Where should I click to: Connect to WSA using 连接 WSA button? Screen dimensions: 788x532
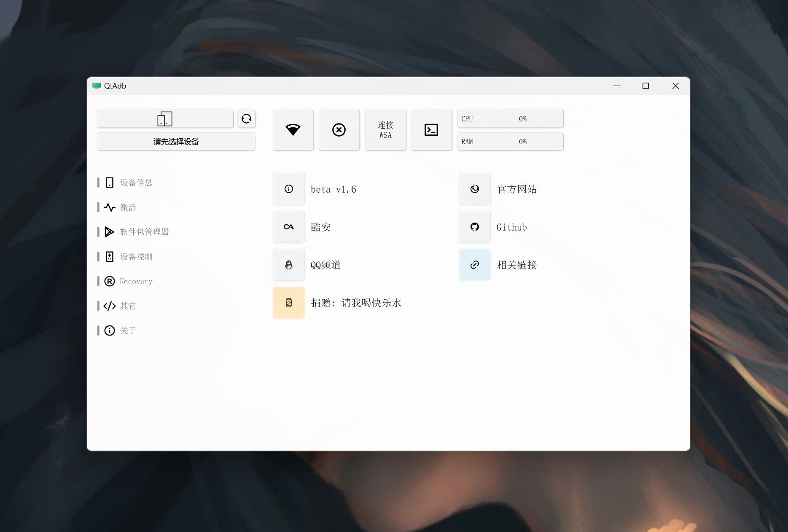385,130
